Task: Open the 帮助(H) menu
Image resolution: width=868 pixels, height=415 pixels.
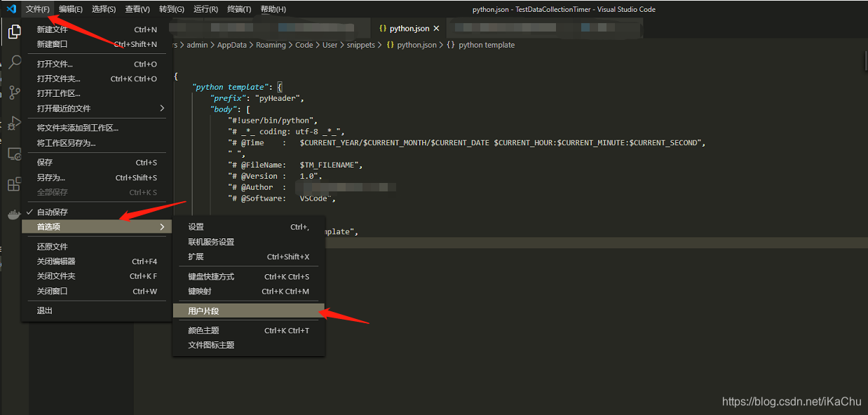Action: (x=273, y=9)
